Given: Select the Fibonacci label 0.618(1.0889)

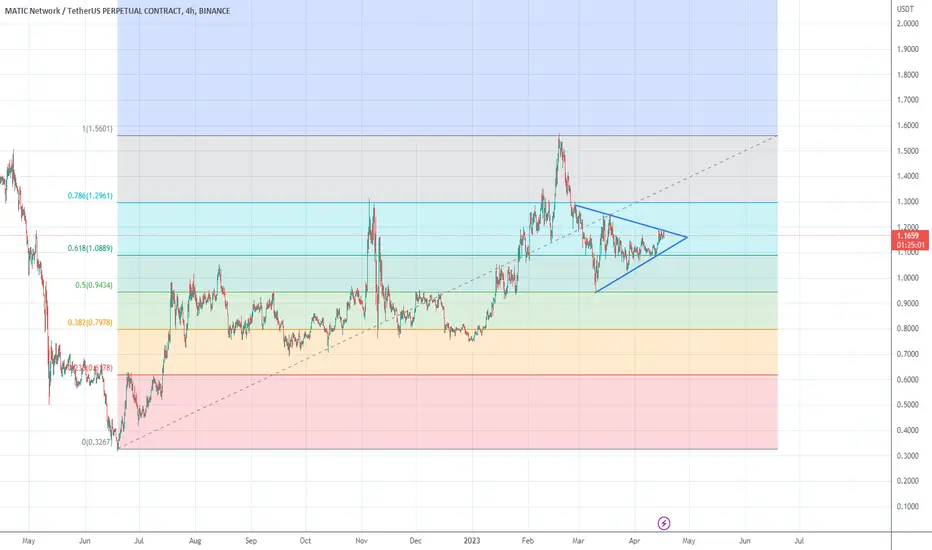Looking at the screenshot, I should [x=90, y=249].
